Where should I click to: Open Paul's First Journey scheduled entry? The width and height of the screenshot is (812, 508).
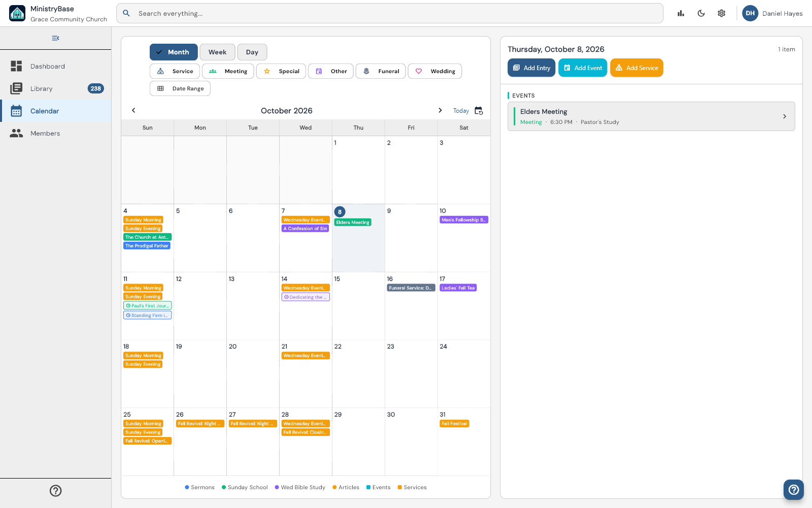click(147, 306)
